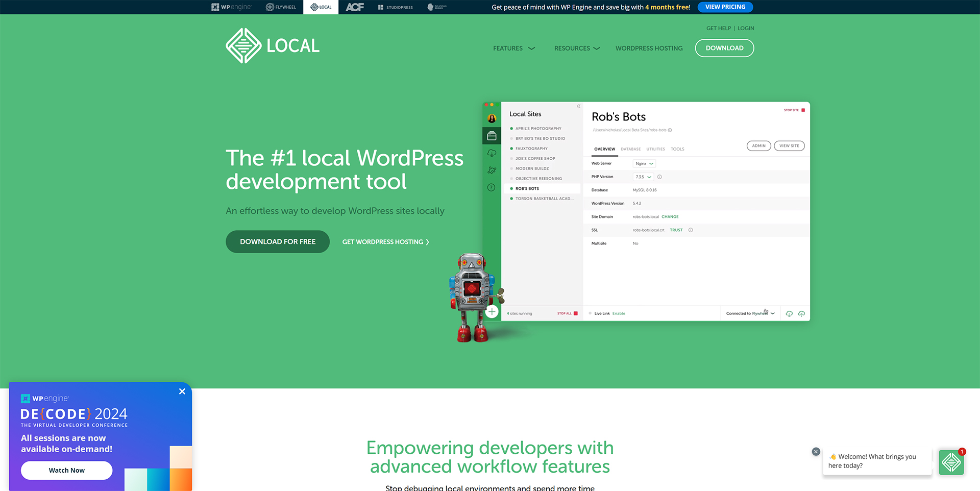Click the Get Help link

coord(719,28)
